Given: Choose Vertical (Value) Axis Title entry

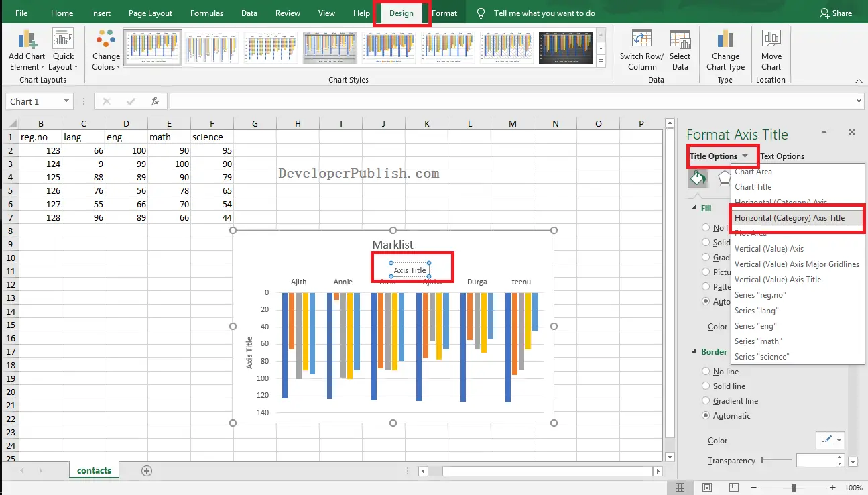Looking at the screenshot, I should tap(778, 280).
